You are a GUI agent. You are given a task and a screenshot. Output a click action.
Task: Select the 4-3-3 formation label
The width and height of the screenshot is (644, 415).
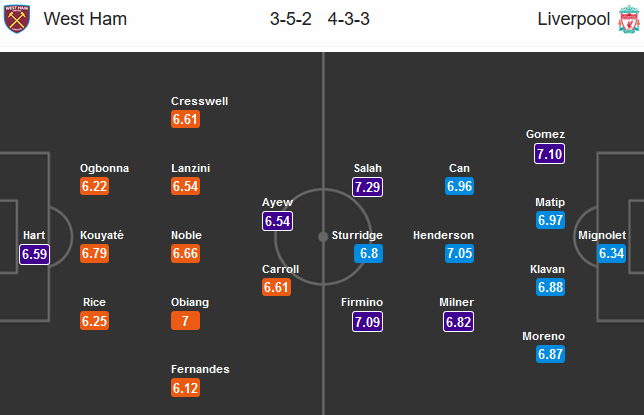click(349, 19)
